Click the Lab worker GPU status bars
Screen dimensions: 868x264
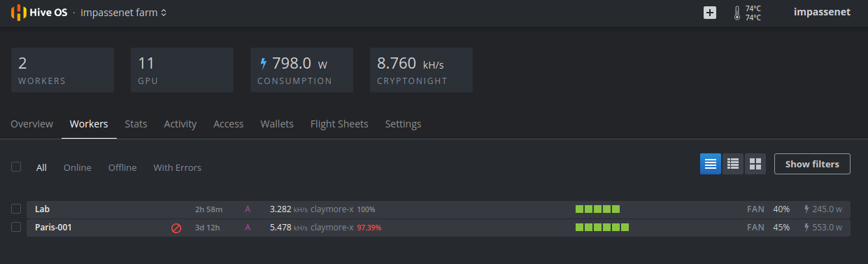point(597,209)
